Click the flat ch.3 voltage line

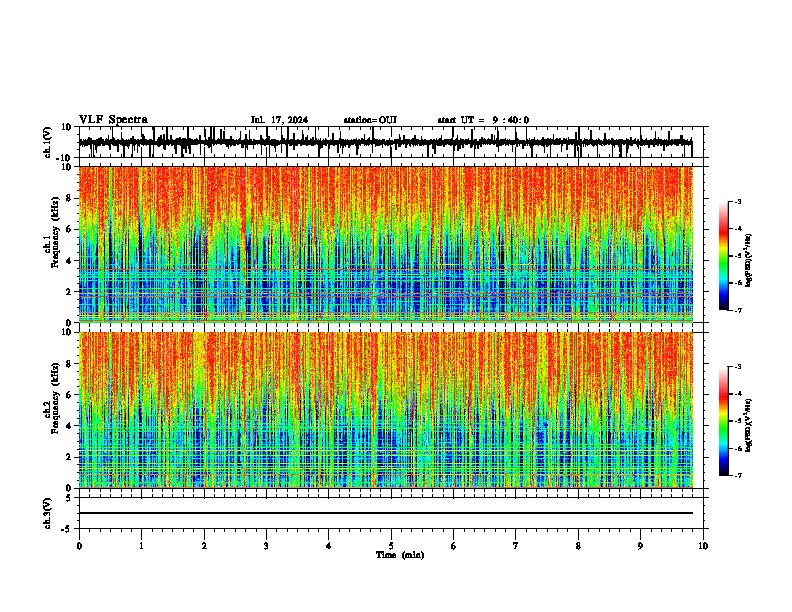pos(386,513)
